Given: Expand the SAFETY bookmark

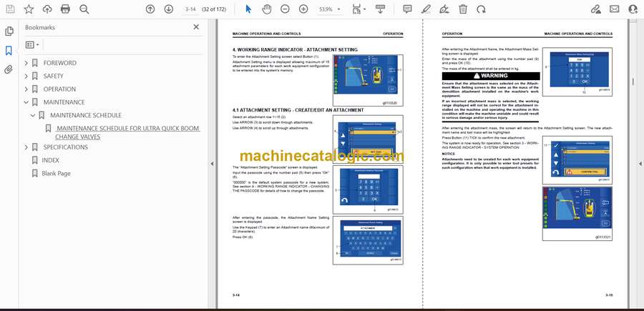Looking at the screenshot, I should [26, 76].
